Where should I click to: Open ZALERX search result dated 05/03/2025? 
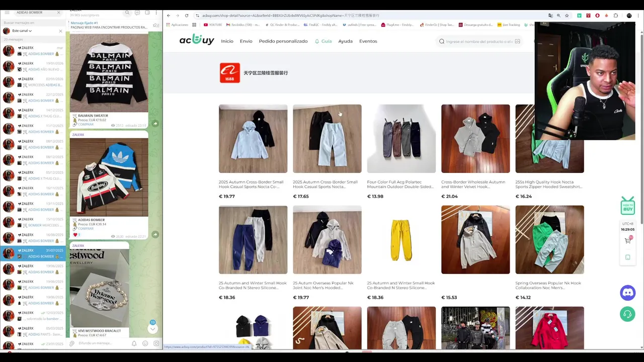click(x=33, y=331)
